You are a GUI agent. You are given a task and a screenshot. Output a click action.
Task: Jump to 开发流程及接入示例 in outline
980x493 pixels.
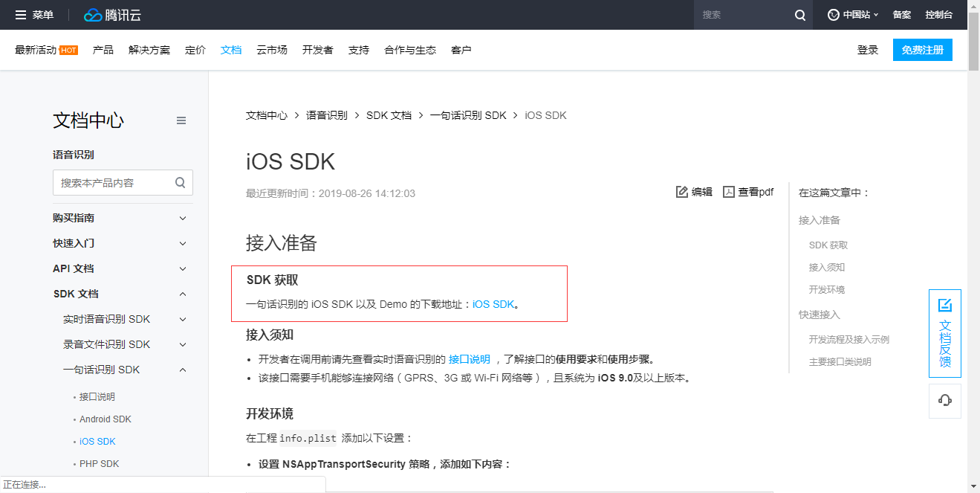pyautogui.click(x=849, y=339)
